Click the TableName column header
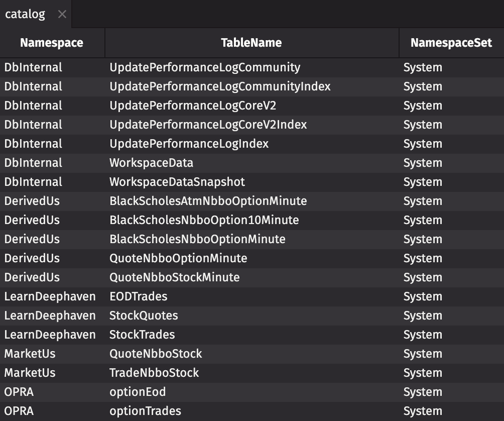The image size is (504, 421). pyautogui.click(x=251, y=43)
